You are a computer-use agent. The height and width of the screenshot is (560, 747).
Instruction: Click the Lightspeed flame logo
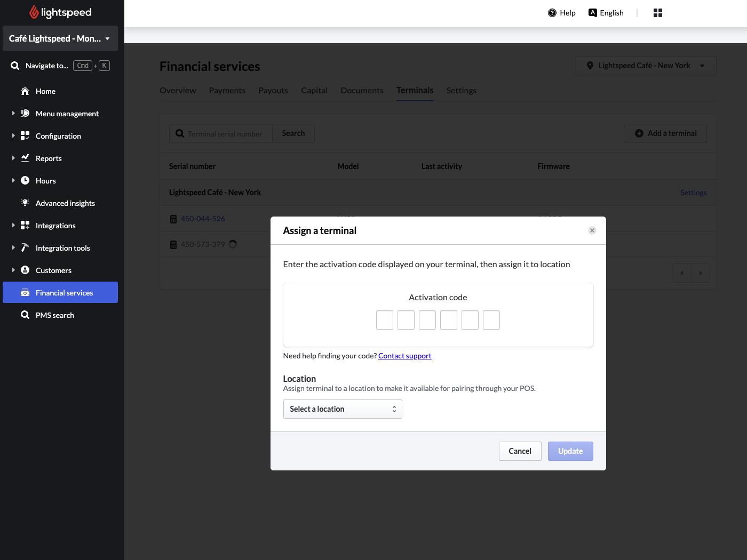coord(33,12)
